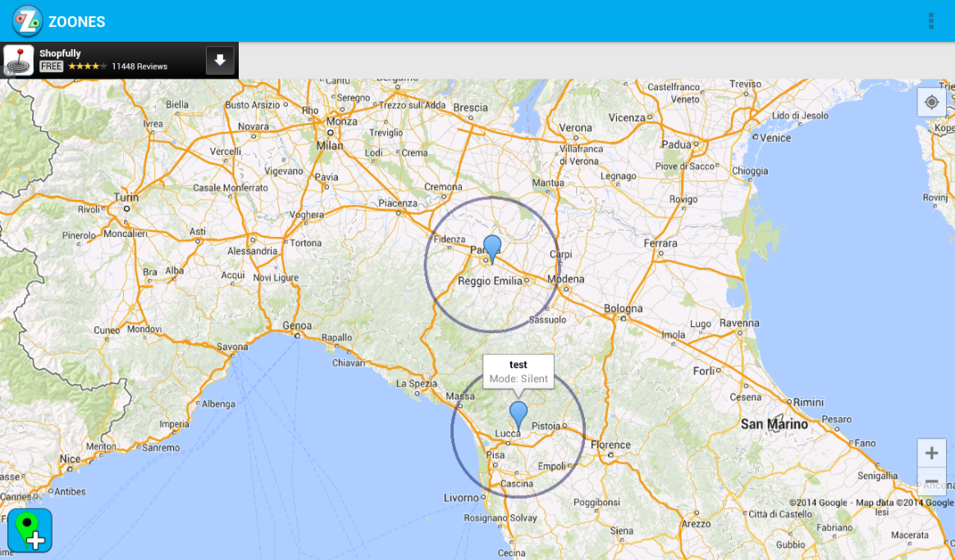Tap the 'Vicenza' city label
Image resolution: width=955 pixels, height=560 pixels.
(x=627, y=117)
